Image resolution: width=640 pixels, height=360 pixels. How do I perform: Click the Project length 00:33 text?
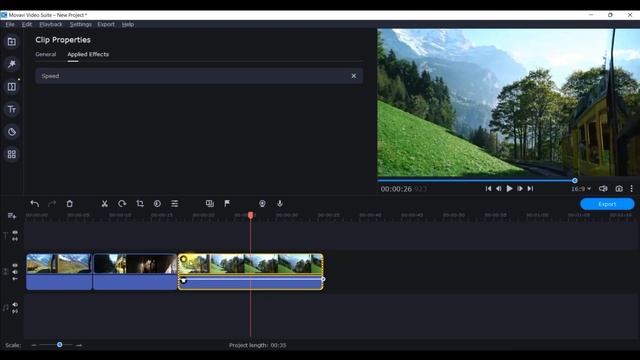point(258,345)
